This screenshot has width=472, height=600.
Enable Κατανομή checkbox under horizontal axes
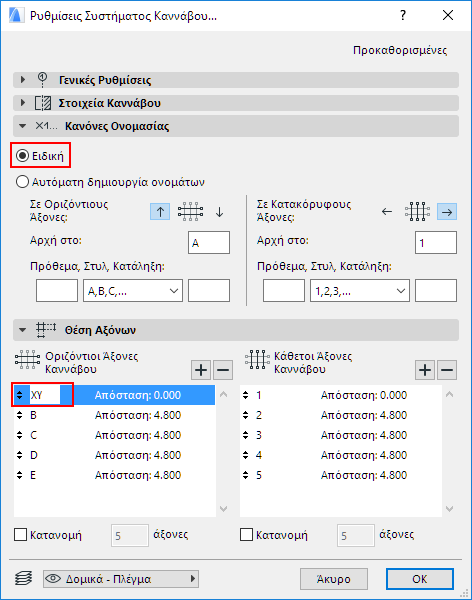click(x=20, y=535)
